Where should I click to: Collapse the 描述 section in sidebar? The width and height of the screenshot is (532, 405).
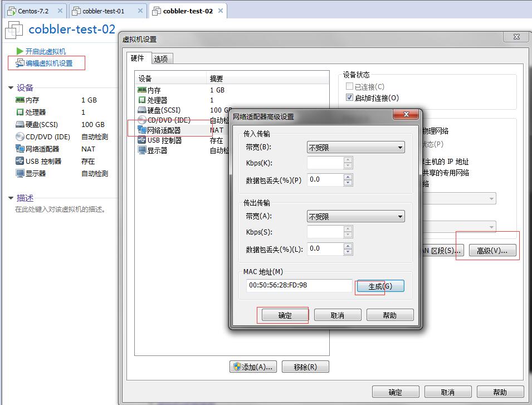11,198
